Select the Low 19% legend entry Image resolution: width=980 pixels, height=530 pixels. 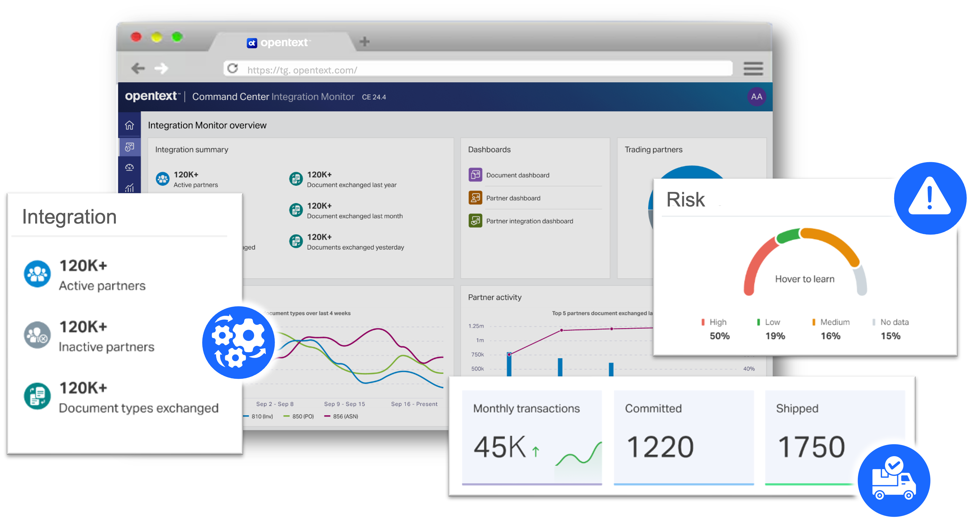click(771, 329)
